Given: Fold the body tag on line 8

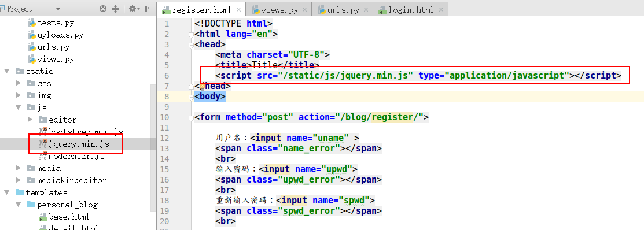Looking at the screenshot, I should [x=191, y=97].
